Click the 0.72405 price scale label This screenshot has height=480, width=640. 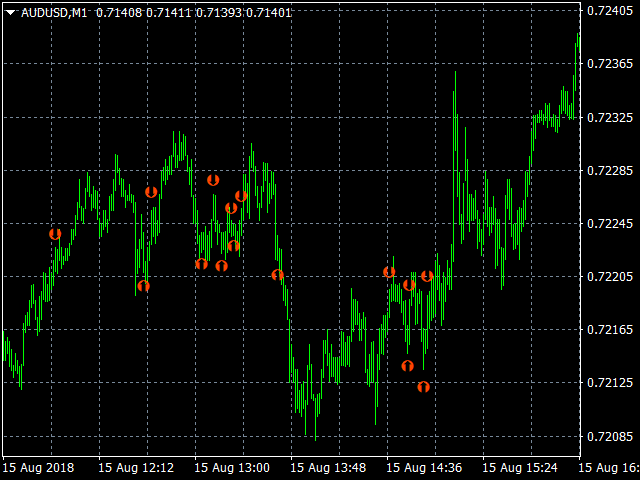[609, 11]
